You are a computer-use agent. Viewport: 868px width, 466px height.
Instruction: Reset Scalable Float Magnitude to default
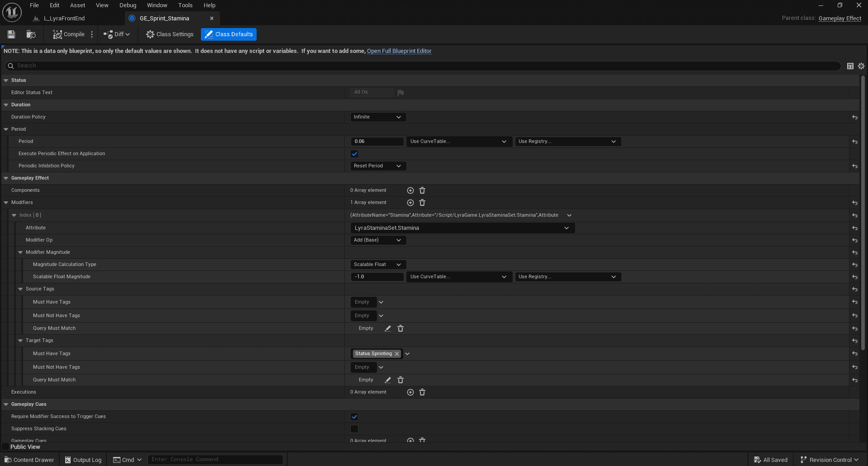point(855,277)
